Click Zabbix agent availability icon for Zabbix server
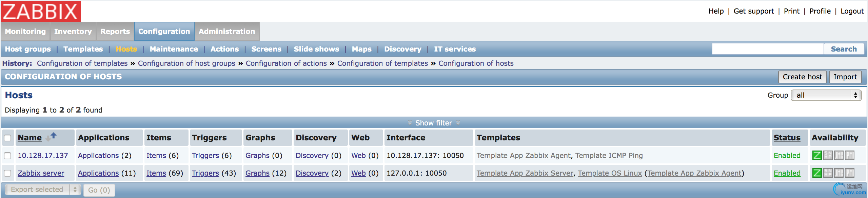The width and height of the screenshot is (868, 198). click(817, 173)
